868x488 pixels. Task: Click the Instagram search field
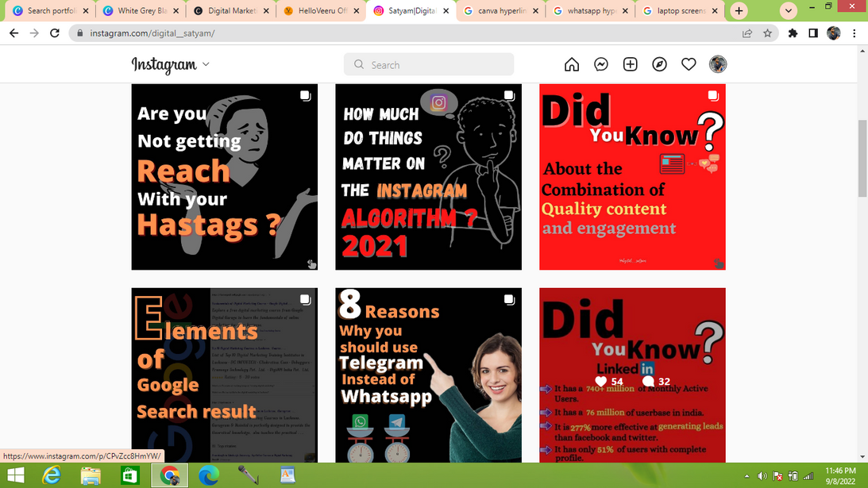429,65
